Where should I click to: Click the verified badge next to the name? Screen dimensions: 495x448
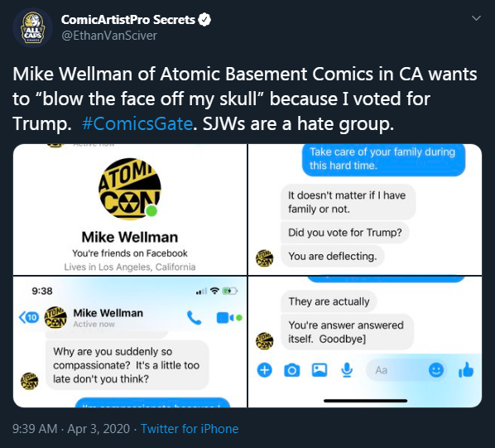(204, 20)
